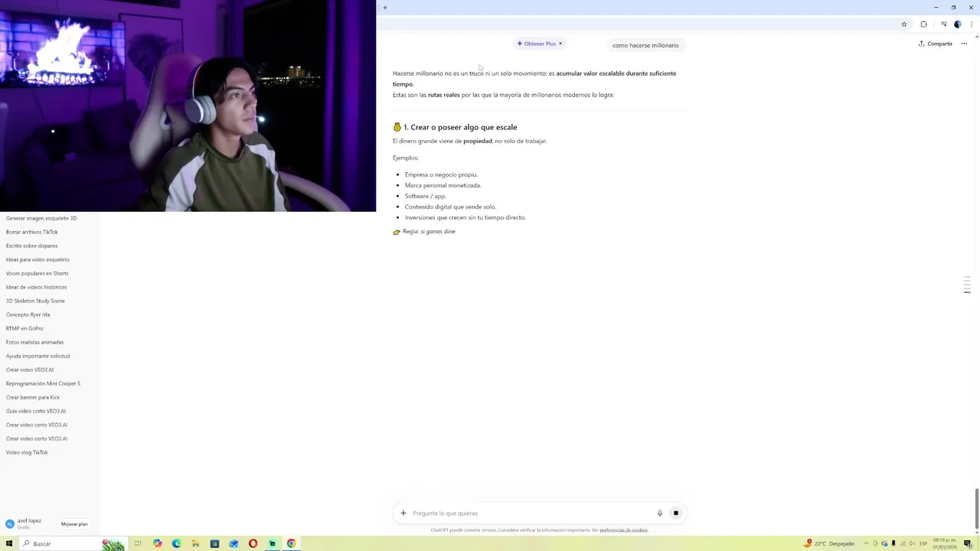Click bullet 'Contenido digital que vende solo.'
This screenshot has width=980, height=551.
[x=450, y=207]
